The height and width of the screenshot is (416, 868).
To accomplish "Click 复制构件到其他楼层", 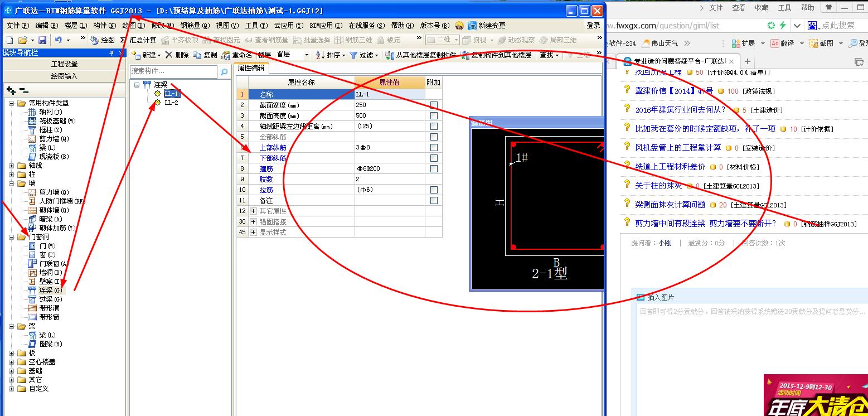I will (497, 55).
